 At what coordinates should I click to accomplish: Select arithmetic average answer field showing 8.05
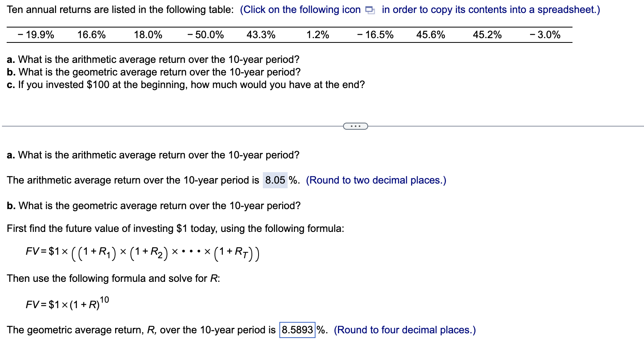[x=275, y=180]
